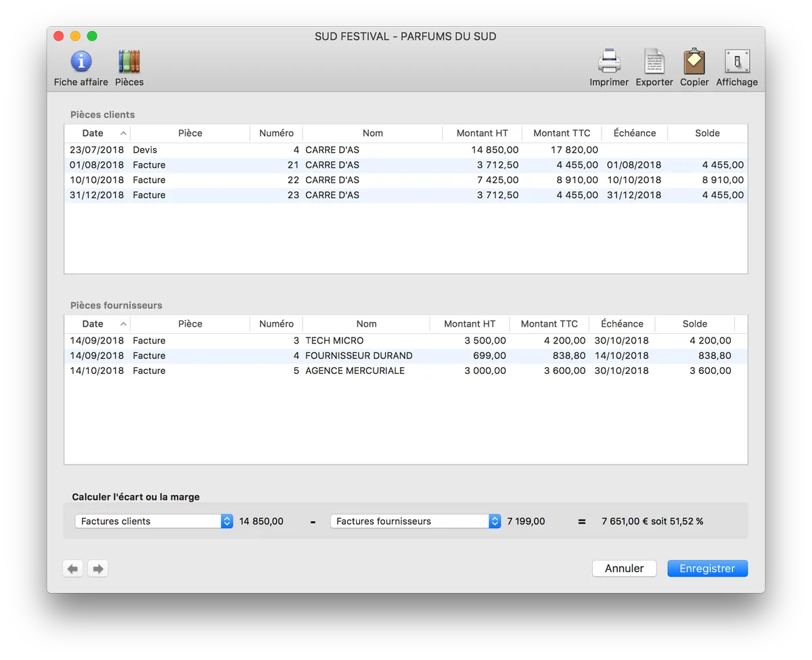Screen dimensions: 812x660
Task: Select the AGENCE MERCURIALE invoice row
Action: click(x=406, y=371)
